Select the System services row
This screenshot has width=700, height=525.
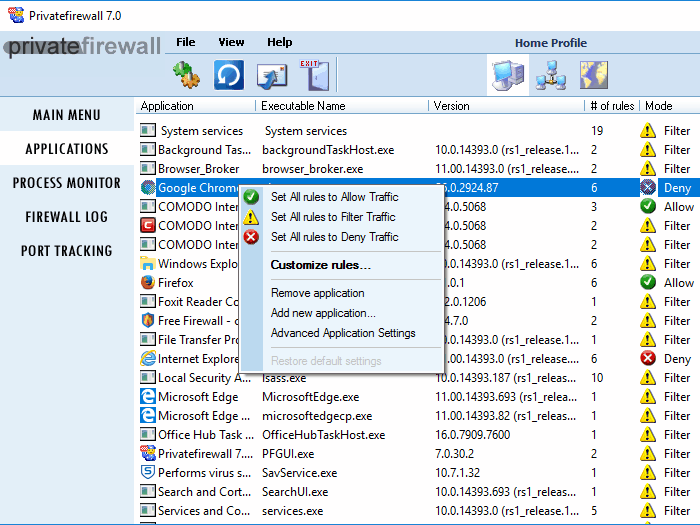click(x=418, y=131)
